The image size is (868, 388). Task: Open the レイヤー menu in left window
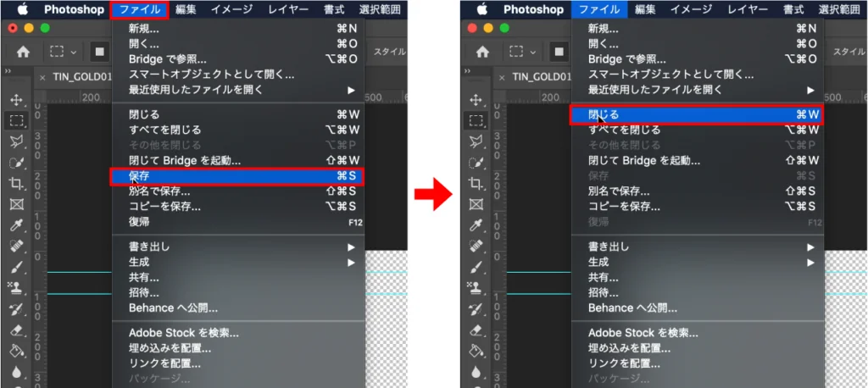pyautogui.click(x=288, y=9)
